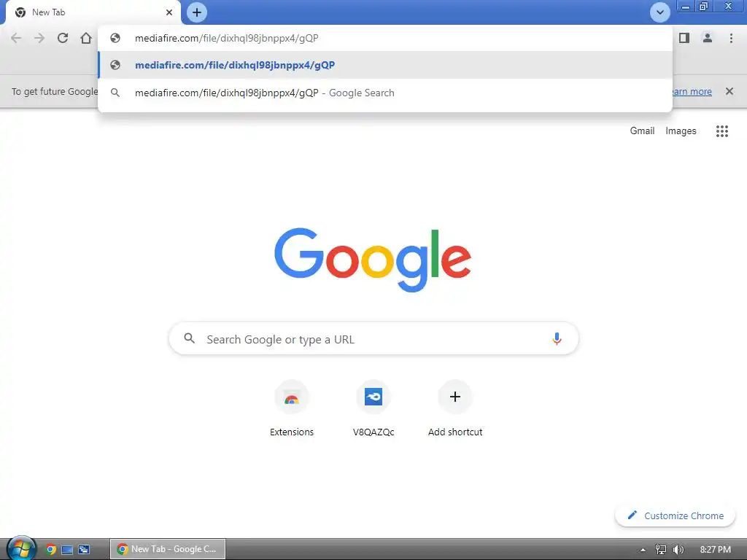Click the browser Forward arrow

(x=39, y=38)
